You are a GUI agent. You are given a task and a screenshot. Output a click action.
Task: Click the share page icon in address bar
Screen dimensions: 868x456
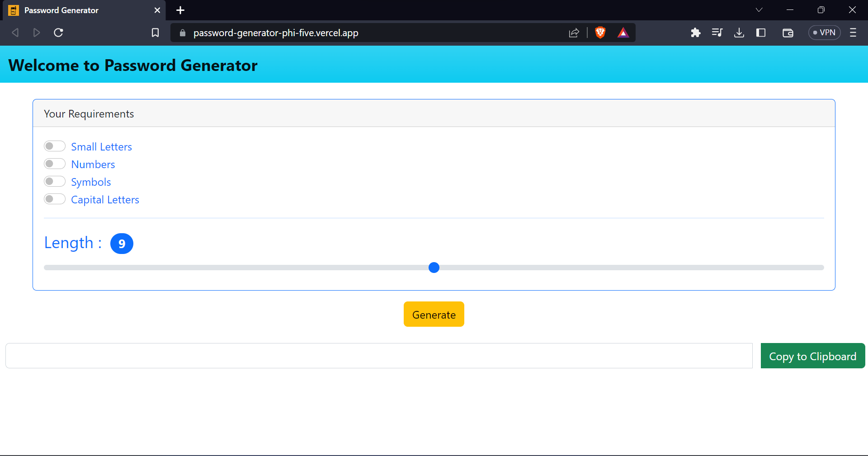pos(574,33)
